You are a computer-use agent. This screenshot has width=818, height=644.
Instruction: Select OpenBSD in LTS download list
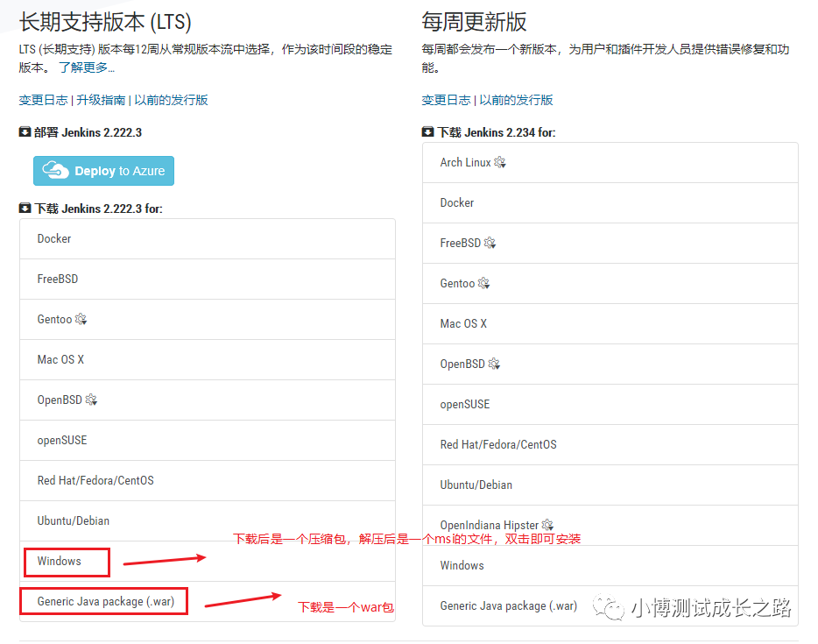coord(208,400)
